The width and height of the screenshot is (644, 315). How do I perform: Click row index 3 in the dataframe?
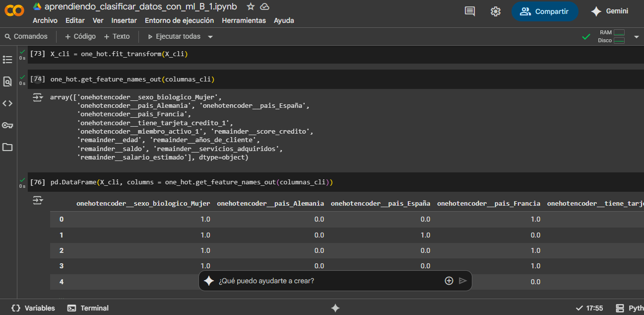[x=62, y=266]
